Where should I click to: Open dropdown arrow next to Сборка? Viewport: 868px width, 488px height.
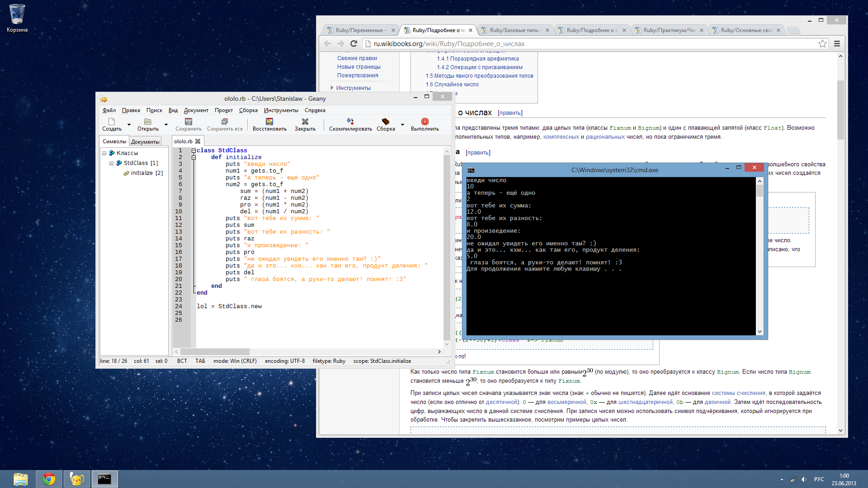tap(402, 125)
